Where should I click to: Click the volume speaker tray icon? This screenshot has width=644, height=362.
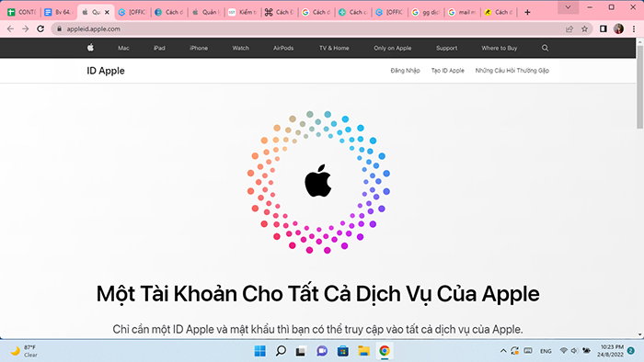click(574, 351)
